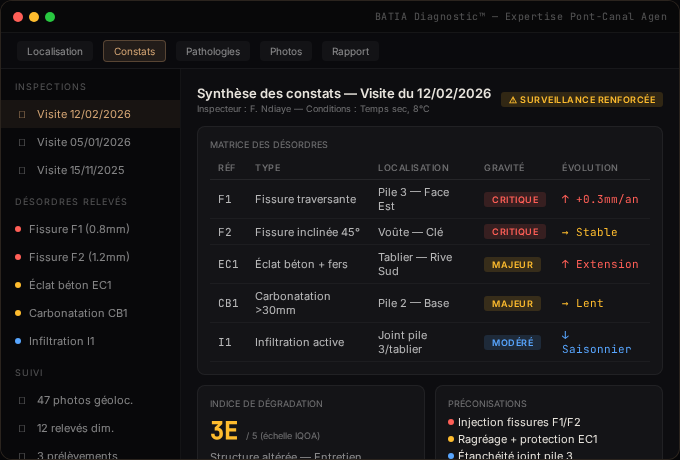Viewport: 680px width, 460px height.
Task: Click right arrow next to Lent
Action: click(565, 303)
